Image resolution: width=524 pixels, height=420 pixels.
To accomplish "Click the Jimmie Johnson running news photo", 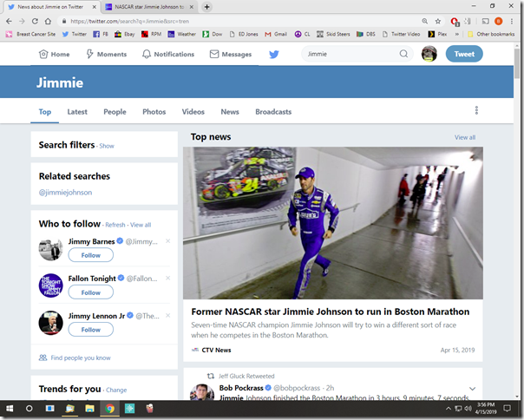I will 333,223.
